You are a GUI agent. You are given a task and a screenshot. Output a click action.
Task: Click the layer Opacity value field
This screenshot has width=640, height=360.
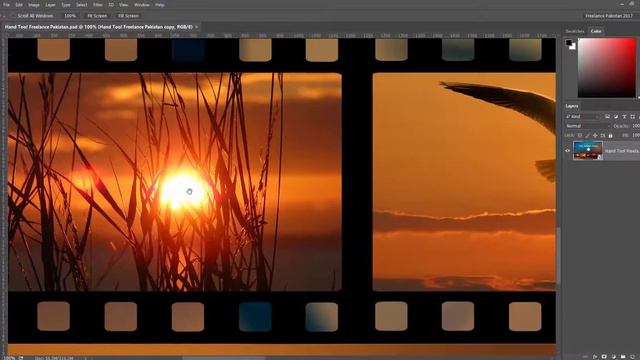coord(636,126)
